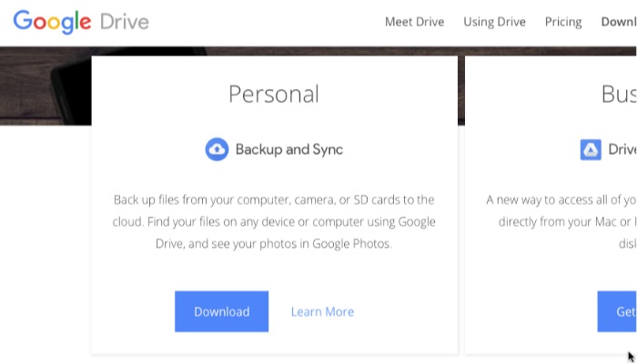Click the Backup and Sync title text
Image resolution: width=637 pixels, height=364 pixels.
[x=288, y=149]
